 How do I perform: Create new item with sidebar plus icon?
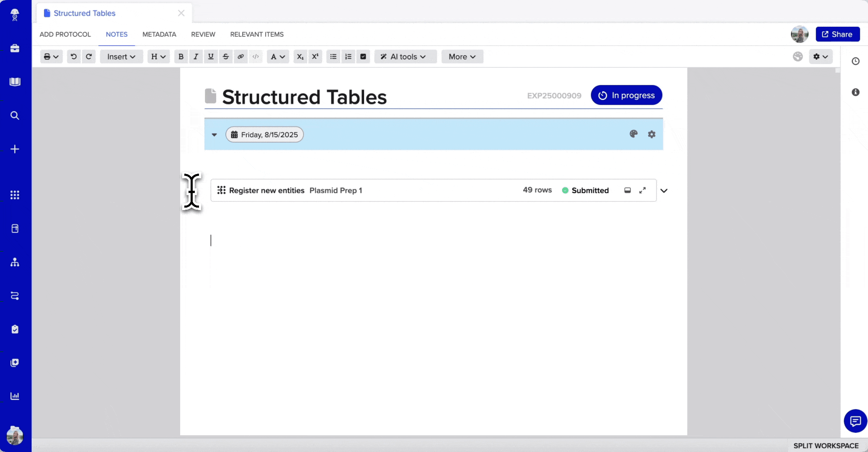15,149
